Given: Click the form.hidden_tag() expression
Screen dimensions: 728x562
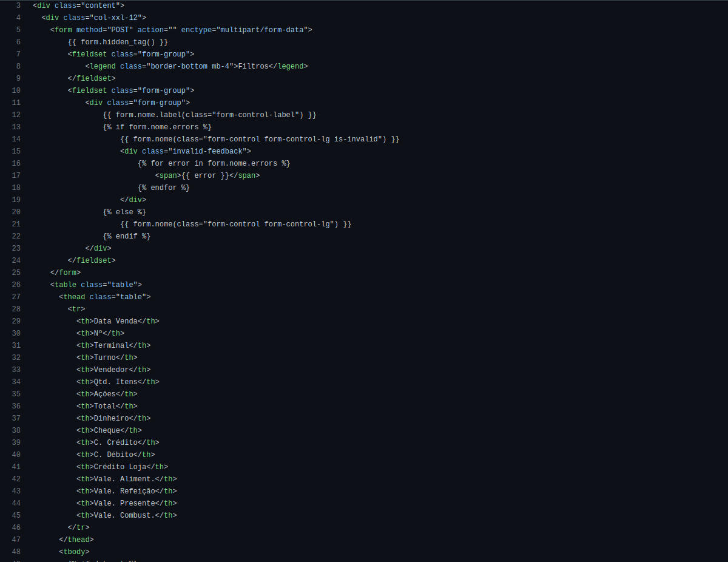Looking at the screenshot, I should tap(118, 42).
